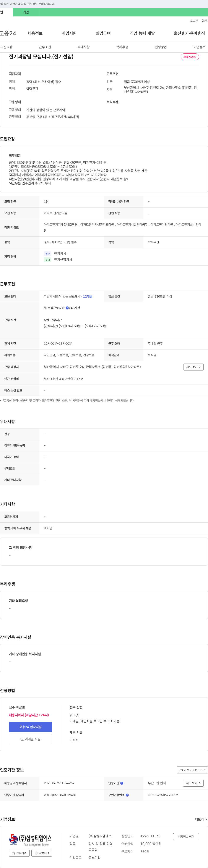This screenshot has height=868, width=208.
Task: Click 필수 badge beside 전기기사
Action: tap(47, 254)
